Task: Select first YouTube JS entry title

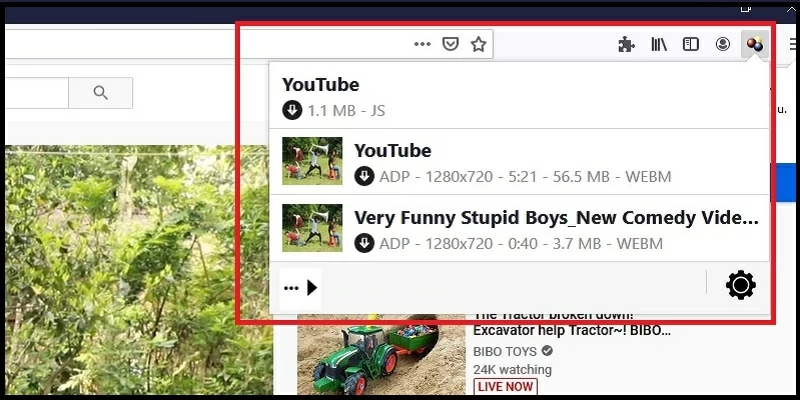Action: click(x=320, y=85)
